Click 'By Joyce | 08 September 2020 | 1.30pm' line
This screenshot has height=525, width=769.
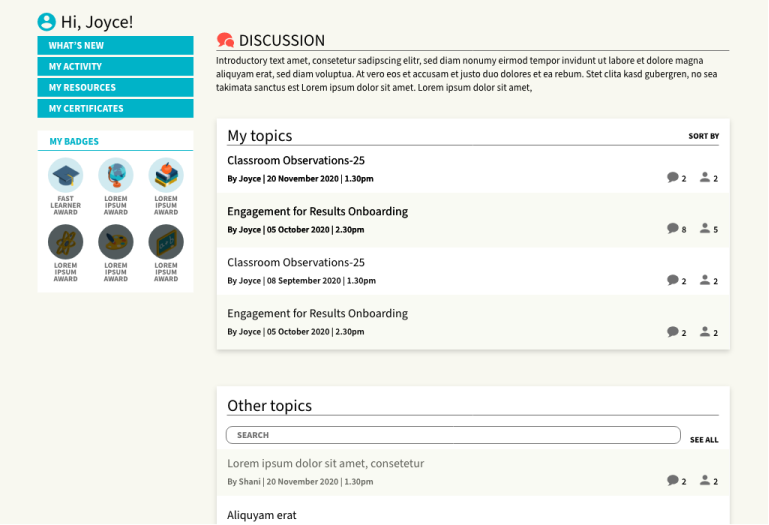(301, 281)
